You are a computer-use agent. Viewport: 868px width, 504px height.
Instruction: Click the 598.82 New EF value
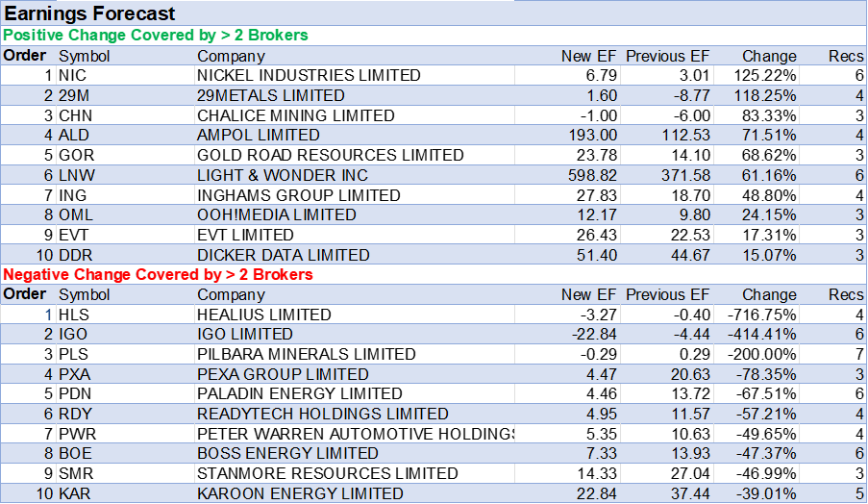[x=592, y=176]
